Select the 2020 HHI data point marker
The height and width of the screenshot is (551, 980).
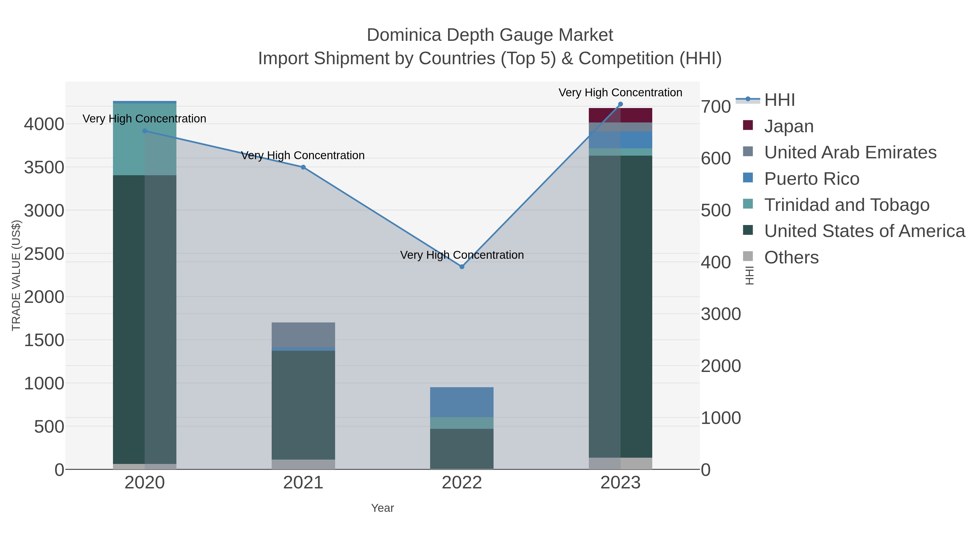coord(145,131)
